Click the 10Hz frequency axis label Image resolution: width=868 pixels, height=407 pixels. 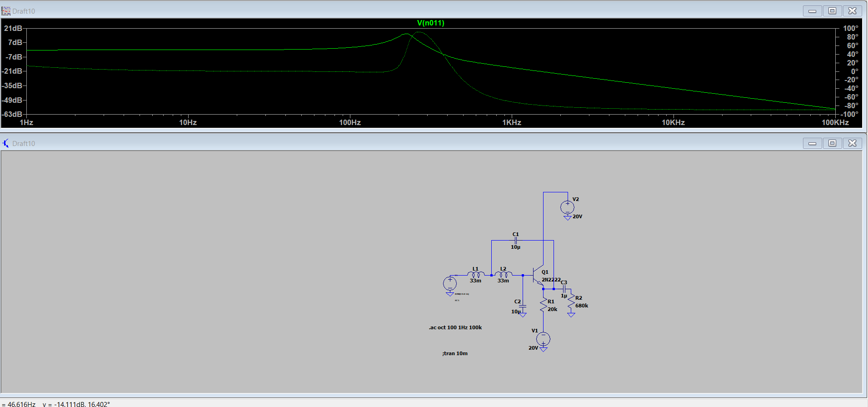point(188,122)
